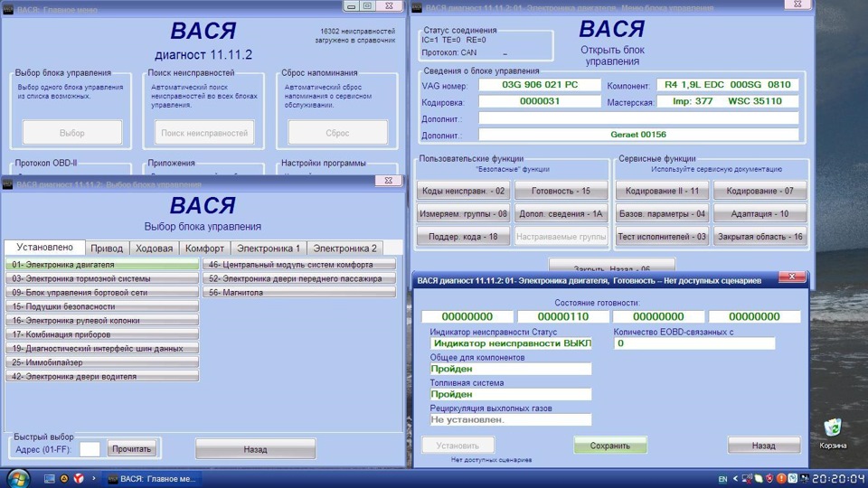Select 01- Электроника двигателя module
Viewport: 868px width, 488px height.
102,265
